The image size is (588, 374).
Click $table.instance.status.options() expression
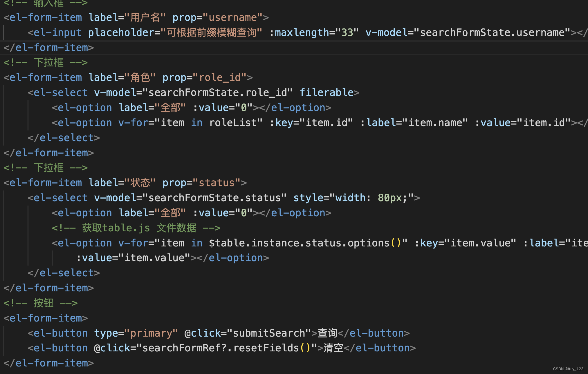coord(305,243)
